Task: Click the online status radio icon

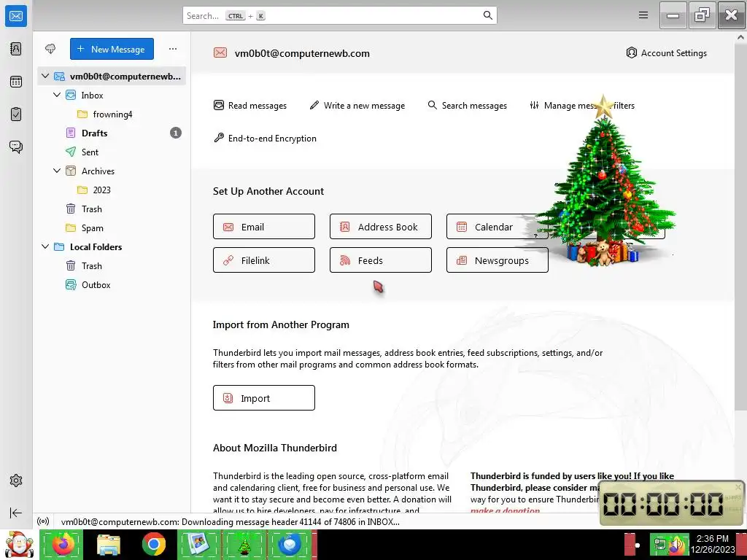Action: (x=43, y=521)
